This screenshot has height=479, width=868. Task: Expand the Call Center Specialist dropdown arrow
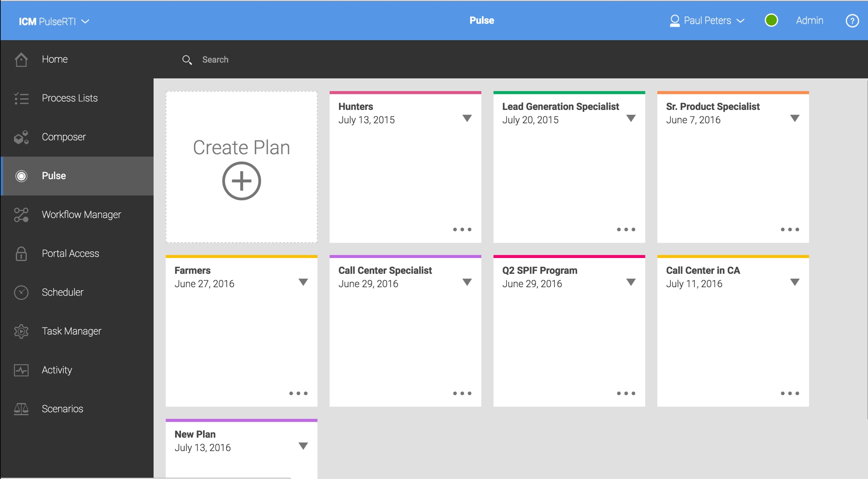[467, 282]
